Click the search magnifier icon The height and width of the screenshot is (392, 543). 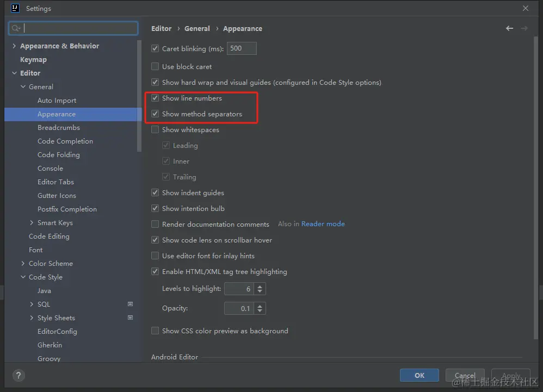[16, 28]
